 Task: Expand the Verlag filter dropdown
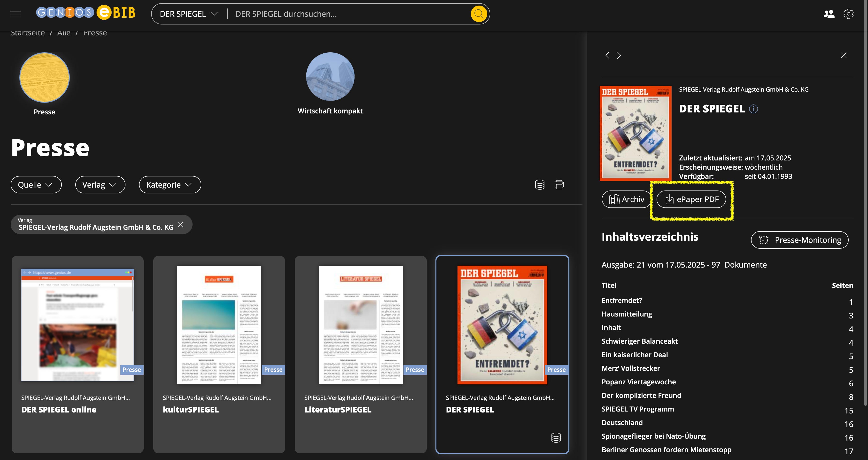(x=100, y=184)
